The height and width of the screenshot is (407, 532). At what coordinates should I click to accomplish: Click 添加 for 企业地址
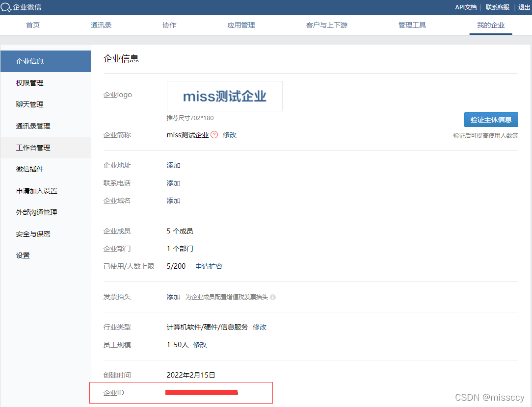click(x=173, y=165)
